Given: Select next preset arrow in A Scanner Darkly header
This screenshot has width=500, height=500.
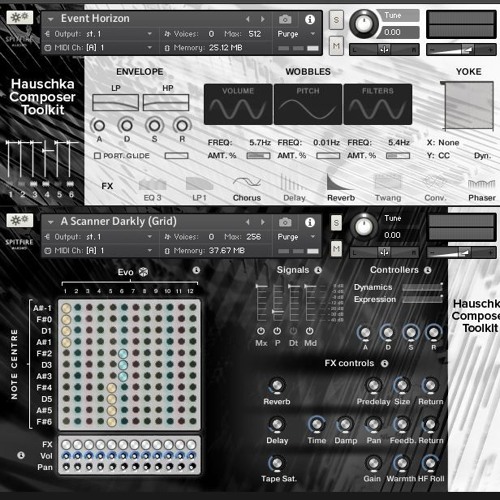Looking at the screenshot, I should click(x=263, y=222).
